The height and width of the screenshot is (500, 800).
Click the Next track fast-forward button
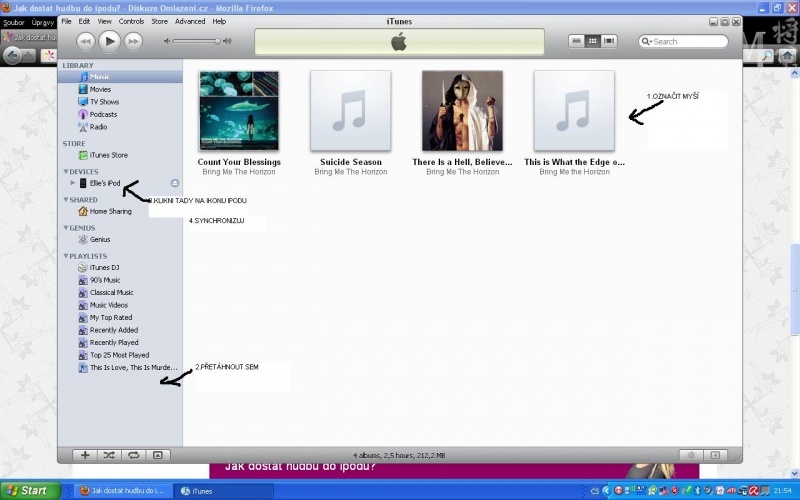pos(133,41)
